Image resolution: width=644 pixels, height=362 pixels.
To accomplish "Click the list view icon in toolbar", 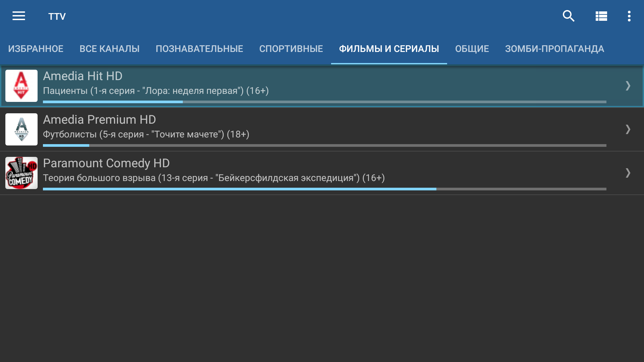I will coord(601,16).
